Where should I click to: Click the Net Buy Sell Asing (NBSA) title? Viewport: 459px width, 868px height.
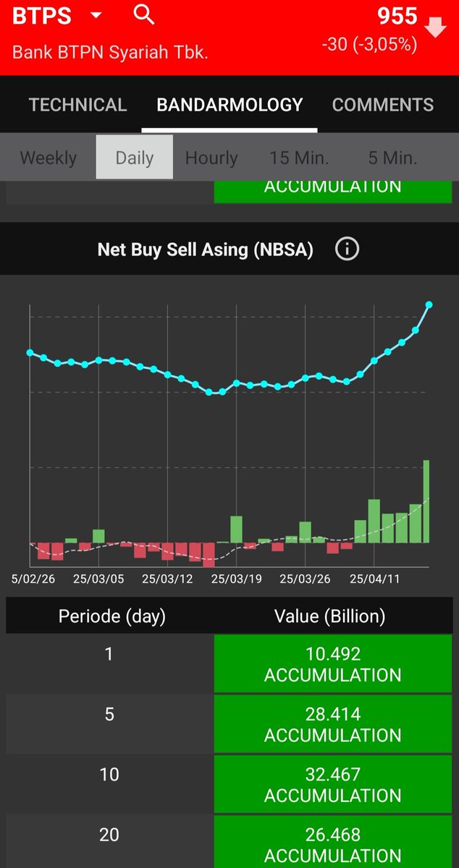[x=206, y=250]
